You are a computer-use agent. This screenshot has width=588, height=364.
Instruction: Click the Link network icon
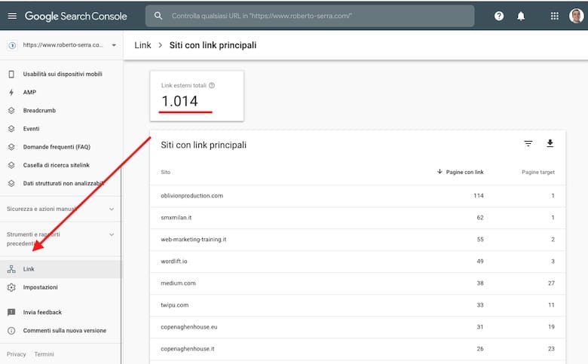coord(11,269)
